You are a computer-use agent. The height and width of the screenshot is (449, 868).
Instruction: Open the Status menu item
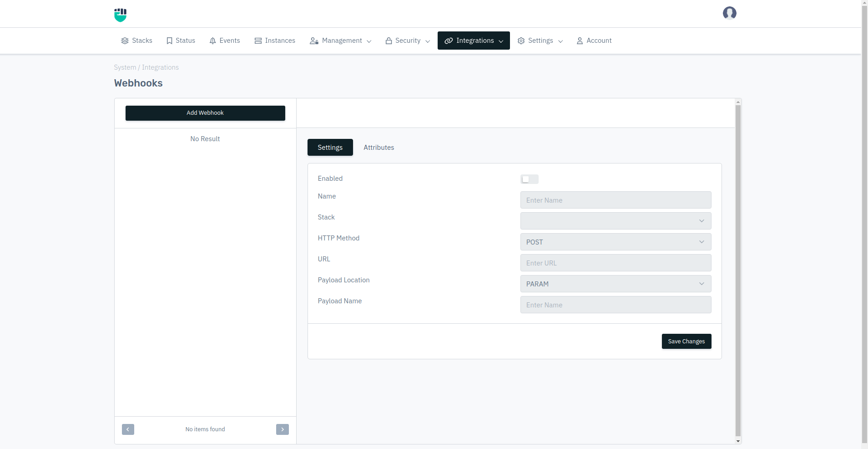pyautogui.click(x=181, y=41)
